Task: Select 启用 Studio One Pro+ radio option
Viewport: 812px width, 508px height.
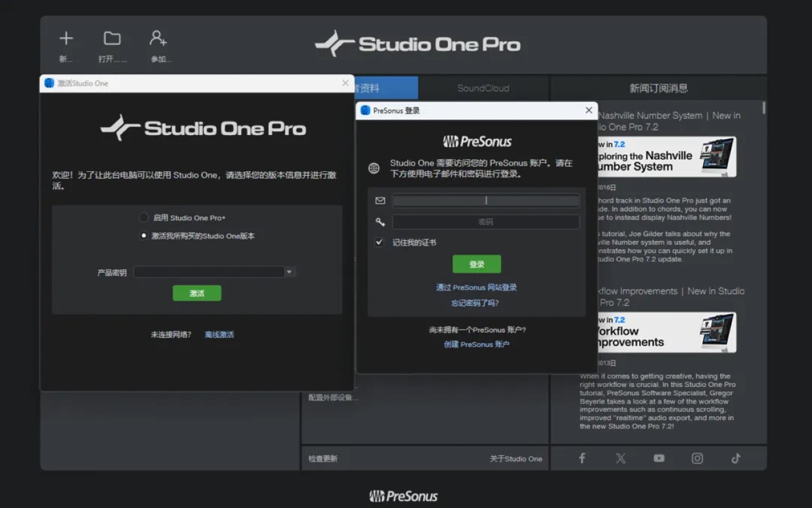Action: click(x=144, y=218)
